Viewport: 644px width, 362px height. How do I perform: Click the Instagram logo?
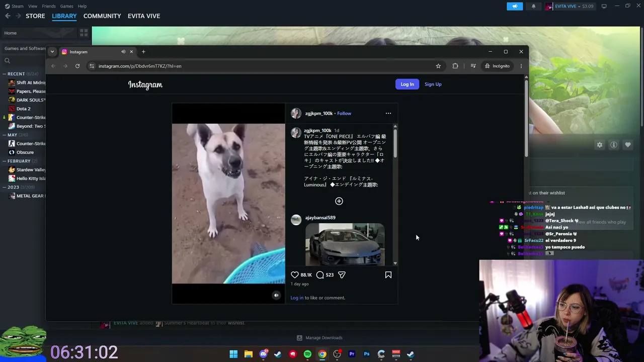(x=145, y=85)
